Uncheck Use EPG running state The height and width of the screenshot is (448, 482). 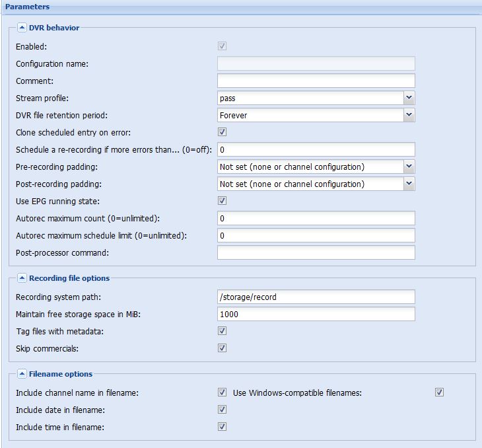pos(223,201)
